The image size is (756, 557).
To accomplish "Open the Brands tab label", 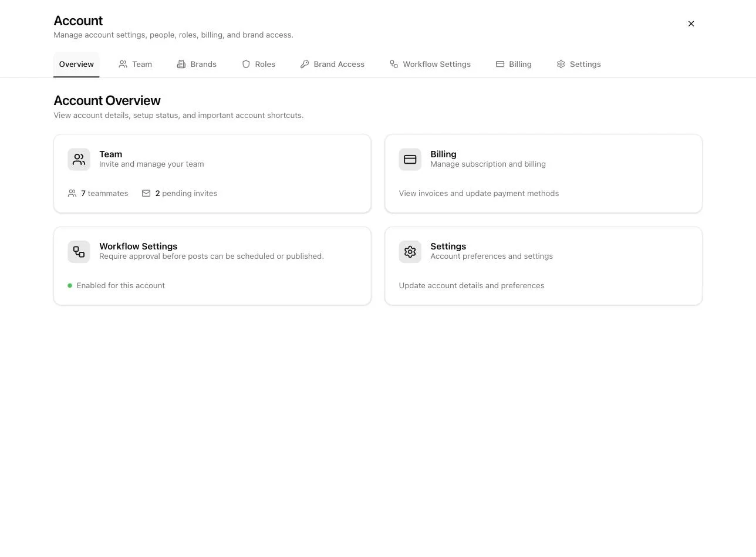I will (203, 64).
